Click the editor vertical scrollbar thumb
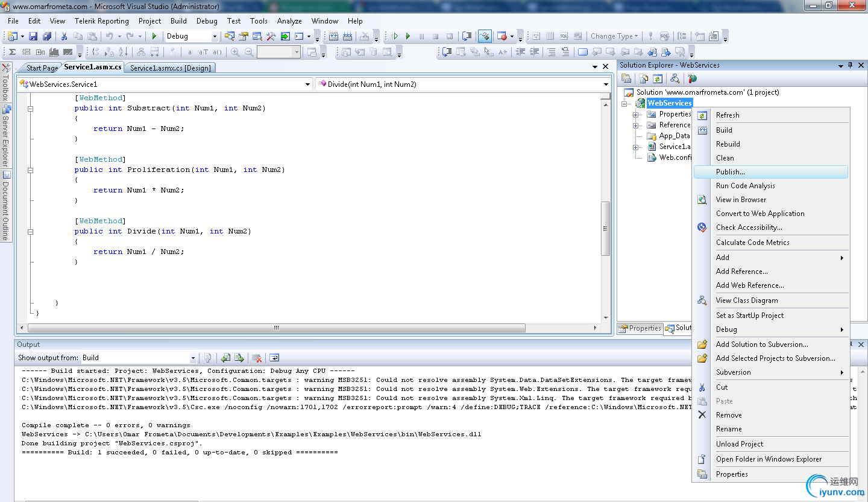The height and width of the screenshot is (502, 868). coord(606,228)
